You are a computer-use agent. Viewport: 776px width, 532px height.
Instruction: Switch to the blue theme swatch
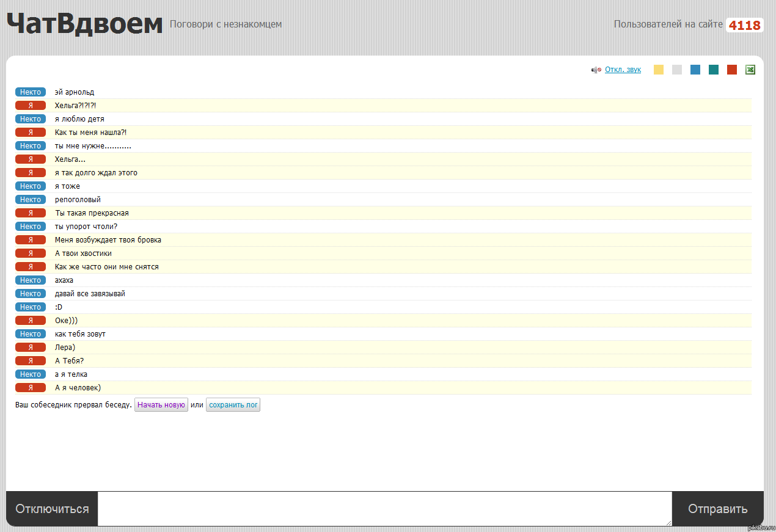(x=695, y=70)
